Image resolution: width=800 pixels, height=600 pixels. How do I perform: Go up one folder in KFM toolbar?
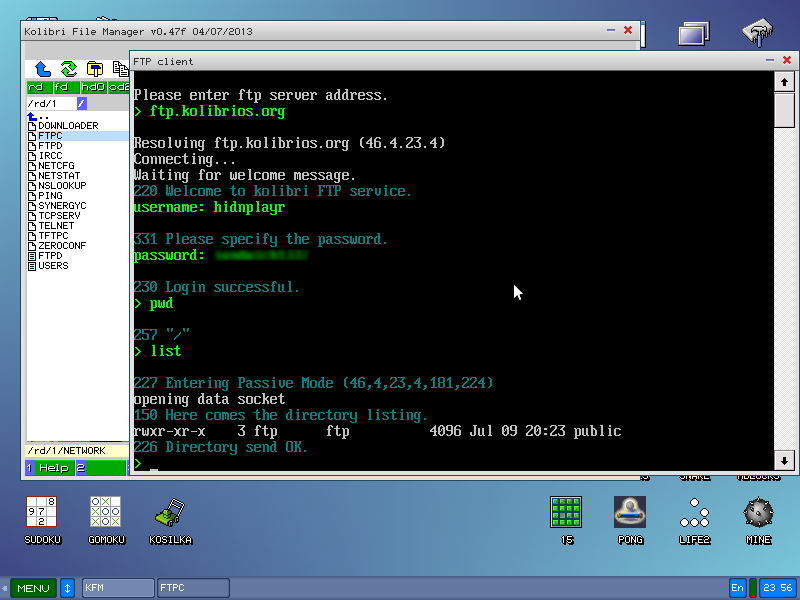click(43, 68)
